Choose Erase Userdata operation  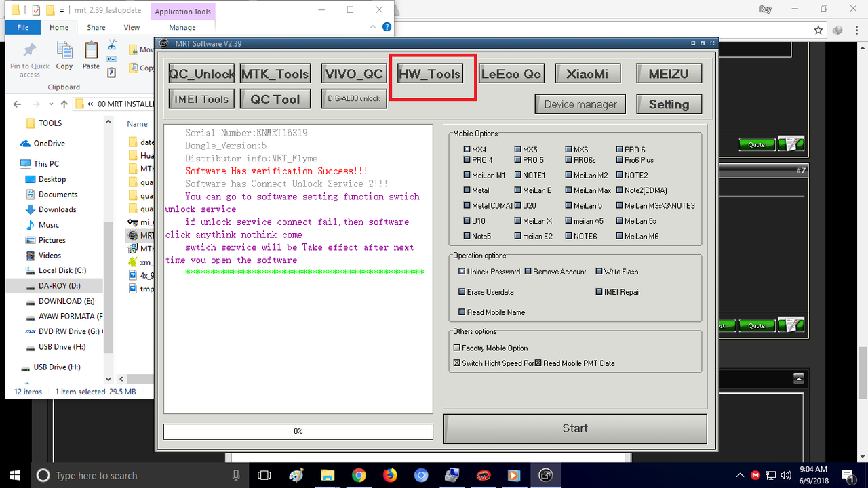click(486, 292)
